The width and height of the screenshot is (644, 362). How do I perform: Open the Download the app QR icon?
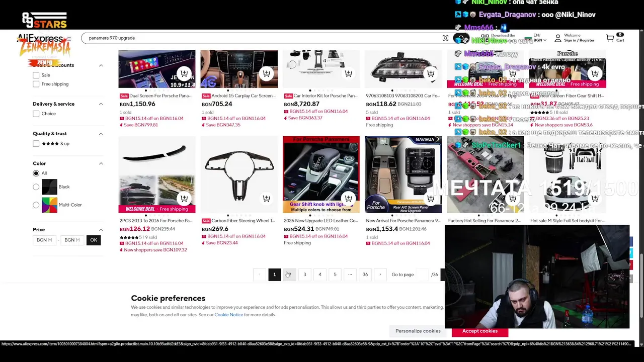485,38
